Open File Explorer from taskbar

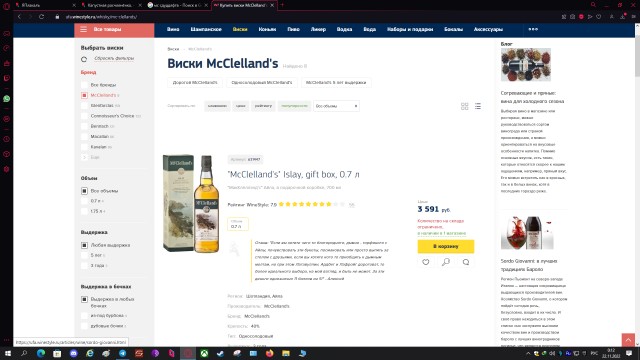286,353
